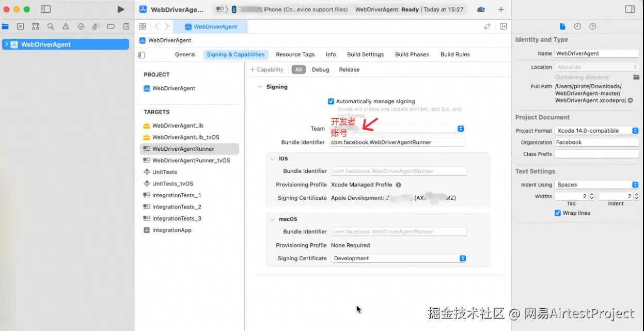Toggle the inspectors panel icon
Viewport: 644px width, 331px height.
[x=630, y=9]
